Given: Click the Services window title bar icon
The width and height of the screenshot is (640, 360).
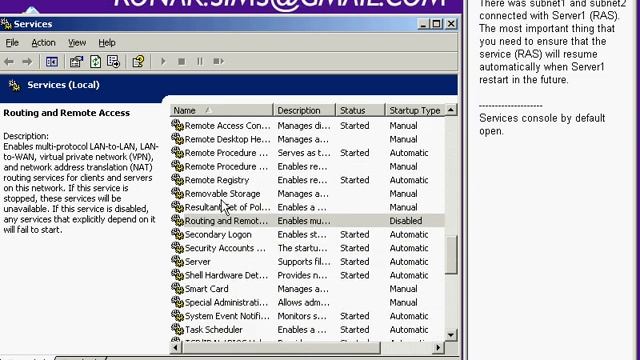Looking at the screenshot, I should [x=6, y=24].
